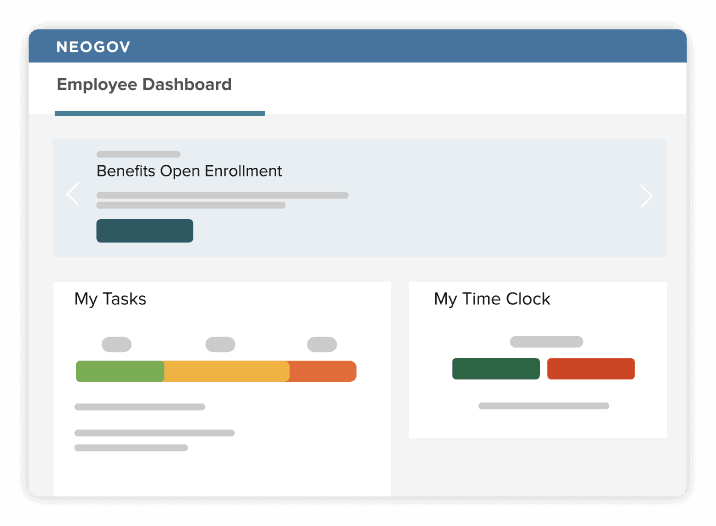716x526 pixels.
Task: Open the Employee Dashboard tab
Action: click(144, 84)
